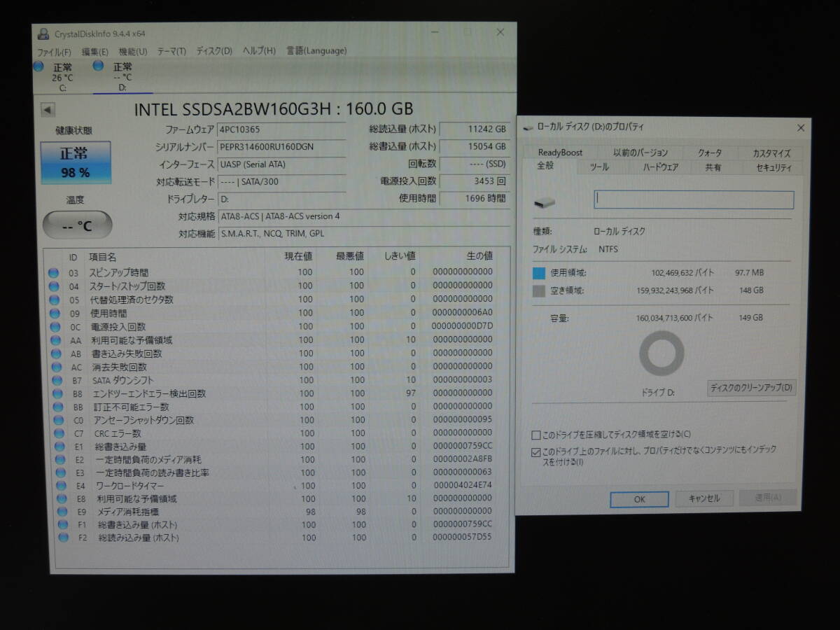This screenshot has height=630, width=840.
Task: Click the キャンセル button
Action: (x=704, y=498)
